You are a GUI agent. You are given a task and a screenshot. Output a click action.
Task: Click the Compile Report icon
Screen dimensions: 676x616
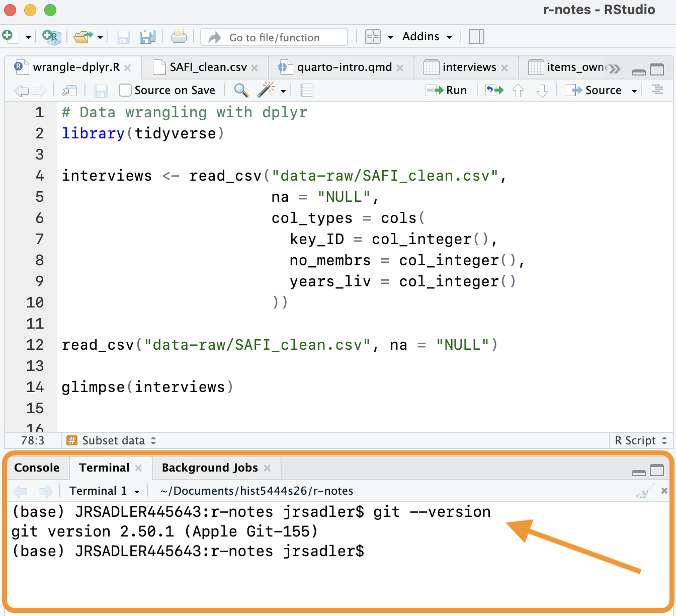tap(306, 90)
